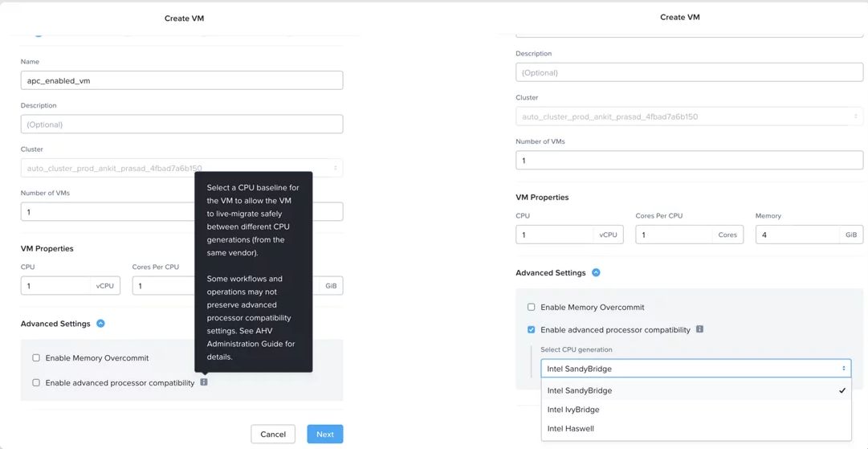Image resolution: width=868 pixels, height=449 pixels.
Task: Click "VM Properties" heading in right window
Action: tap(542, 197)
